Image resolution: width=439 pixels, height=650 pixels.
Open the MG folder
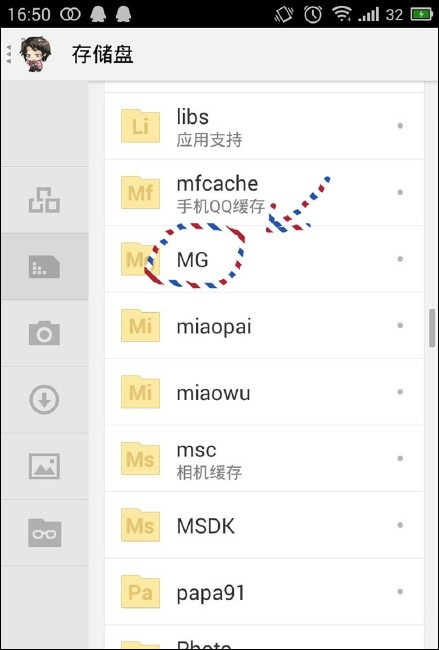264,259
